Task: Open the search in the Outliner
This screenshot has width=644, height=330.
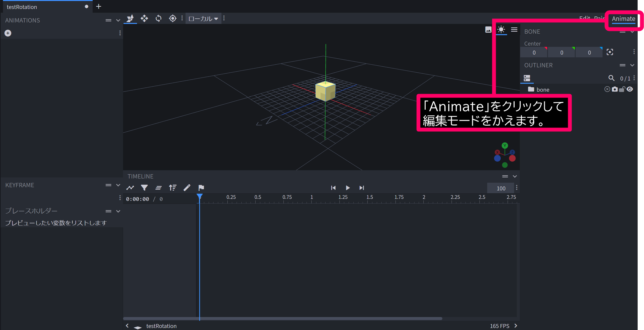Action: pos(612,78)
